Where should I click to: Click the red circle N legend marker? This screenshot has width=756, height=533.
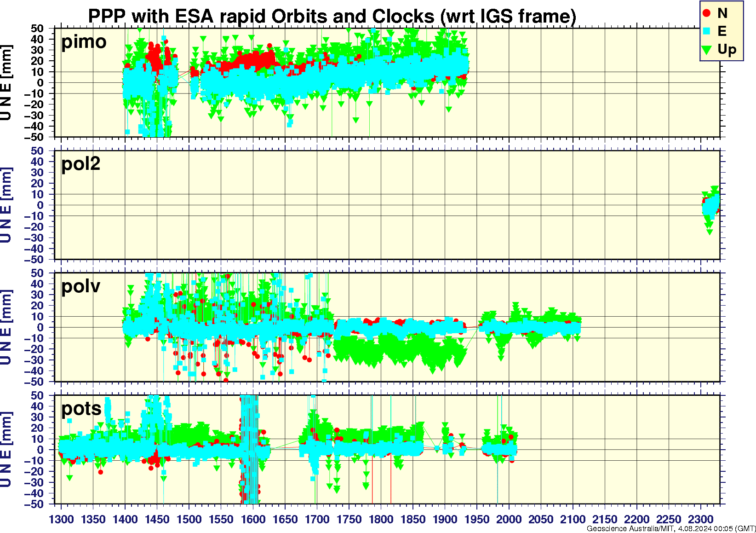point(707,13)
